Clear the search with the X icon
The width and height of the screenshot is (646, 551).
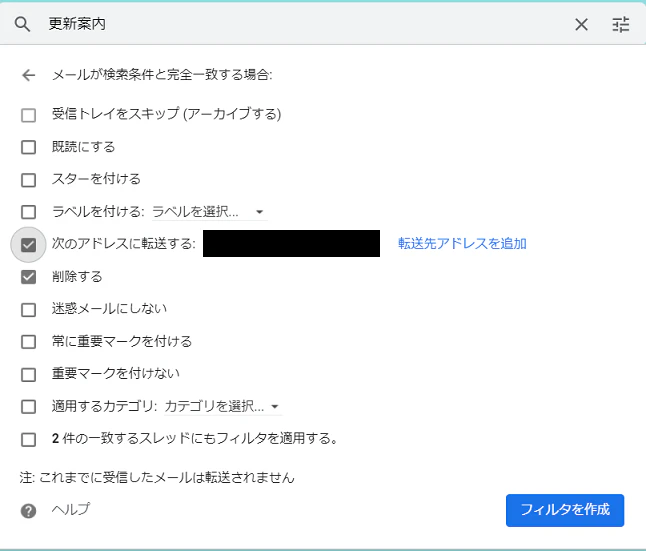coord(581,25)
